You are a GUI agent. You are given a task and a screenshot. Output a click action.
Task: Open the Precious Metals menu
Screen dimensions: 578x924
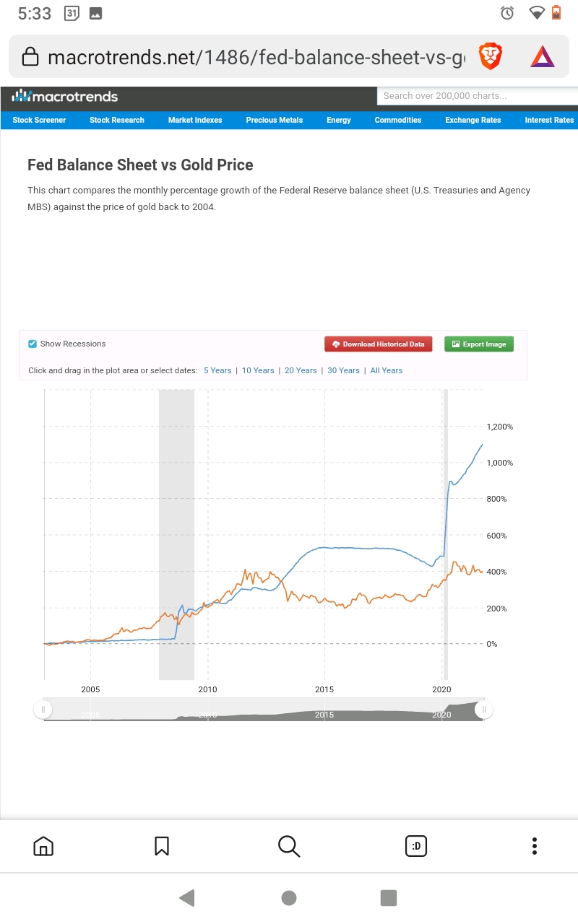coord(275,121)
